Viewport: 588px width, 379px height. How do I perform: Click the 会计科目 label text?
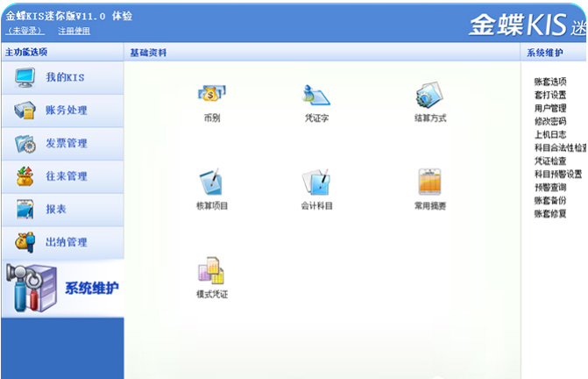click(x=316, y=205)
